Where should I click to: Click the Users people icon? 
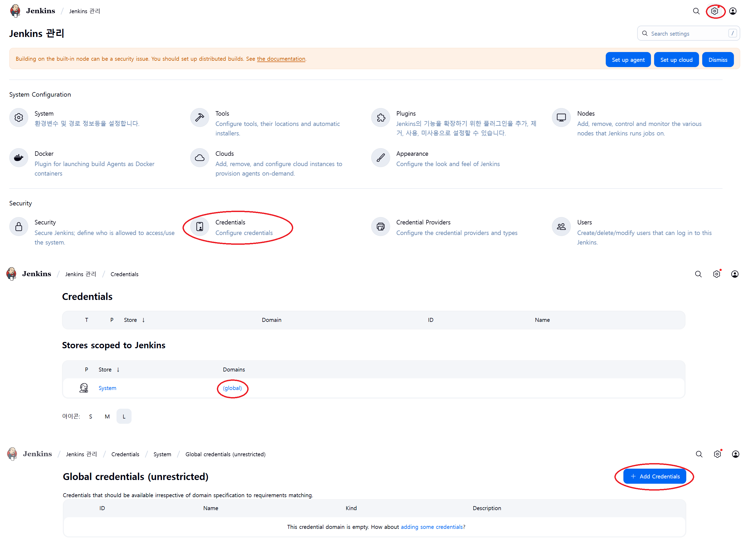(x=561, y=227)
